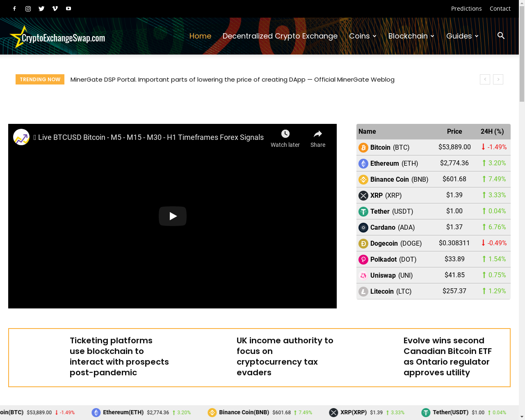This screenshot has height=420, width=525.
Task: Click Dogecoin price $0.308311 cell
Action: 454,243
